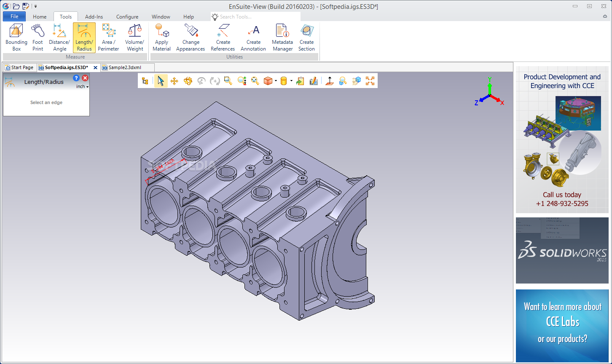
Task: Switch to the Sample2.3dxml document tab
Action: click(x=127, y=67)
